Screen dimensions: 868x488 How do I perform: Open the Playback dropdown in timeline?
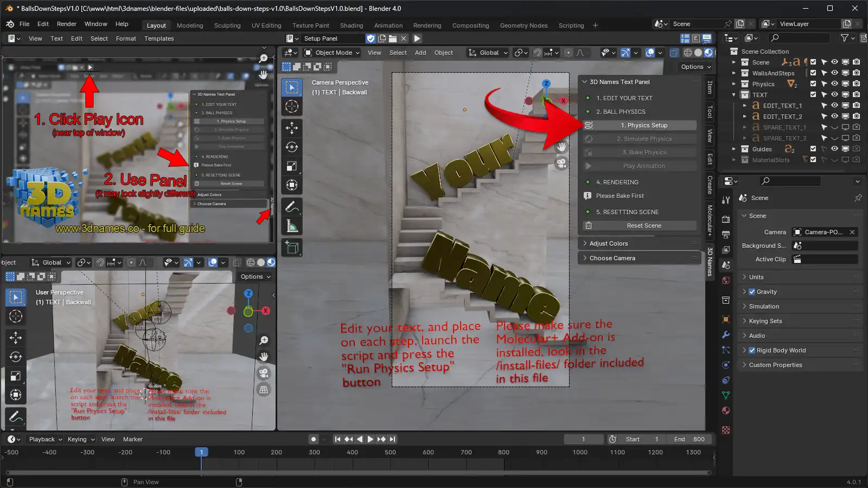click(x=45, y=439)
